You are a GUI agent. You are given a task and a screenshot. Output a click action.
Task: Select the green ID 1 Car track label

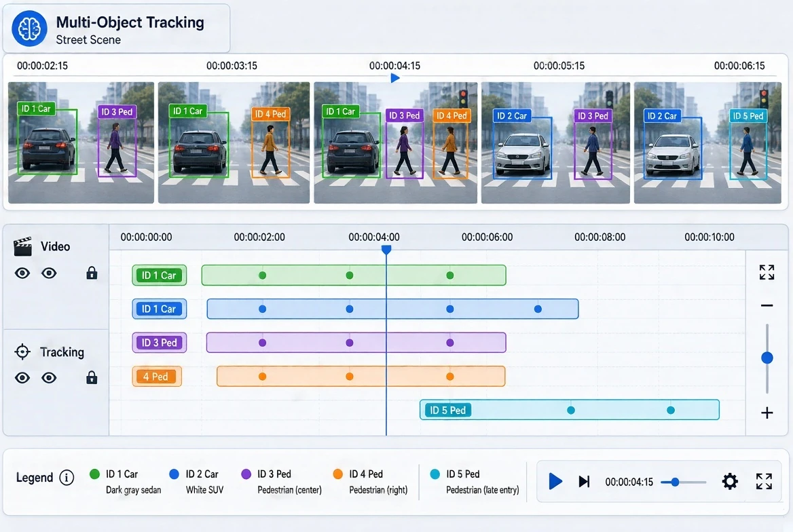[160, 275]
